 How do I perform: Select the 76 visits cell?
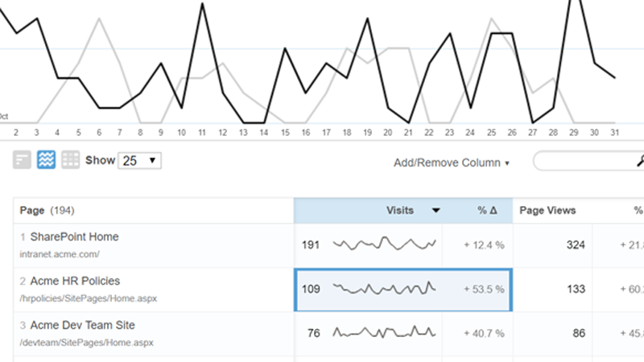coord(313,333)
